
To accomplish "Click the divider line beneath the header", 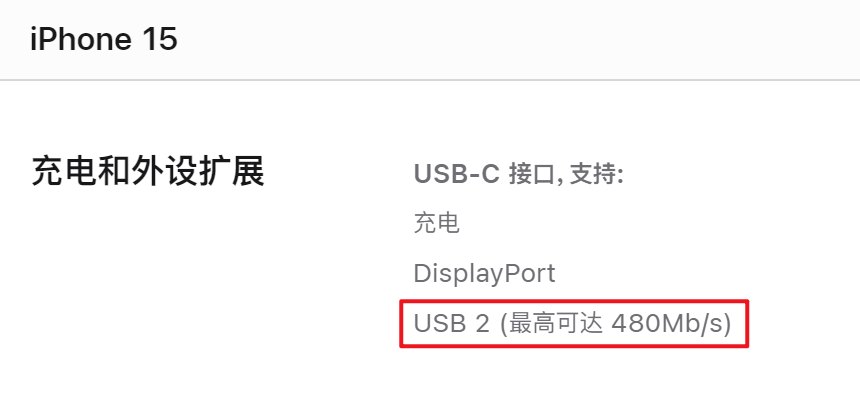I will click(x=430, y=80).
